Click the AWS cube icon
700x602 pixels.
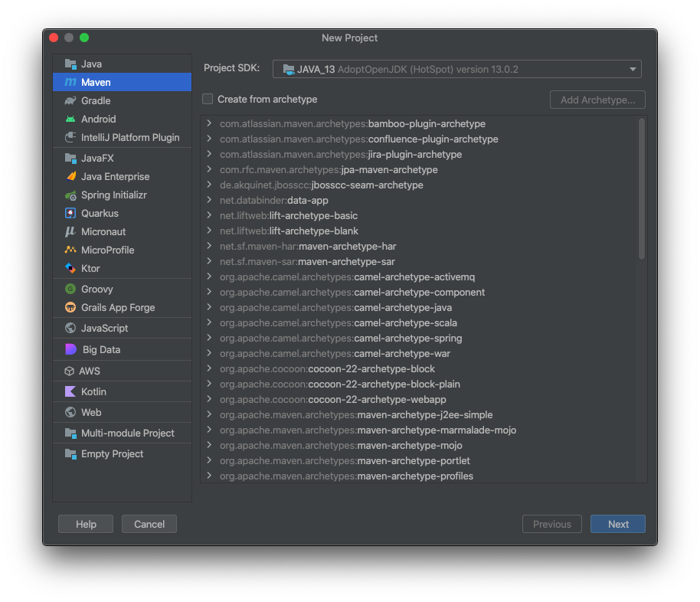click(69, 371)
